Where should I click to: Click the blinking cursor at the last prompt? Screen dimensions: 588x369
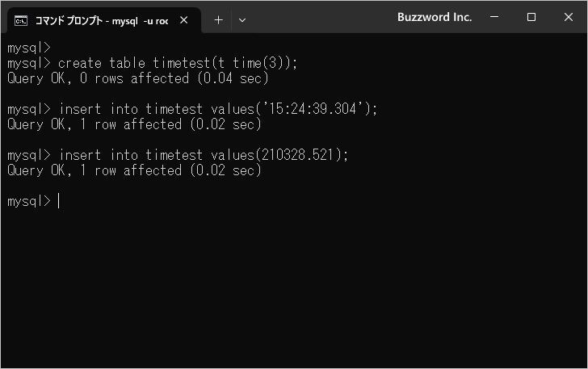point(59,201)
